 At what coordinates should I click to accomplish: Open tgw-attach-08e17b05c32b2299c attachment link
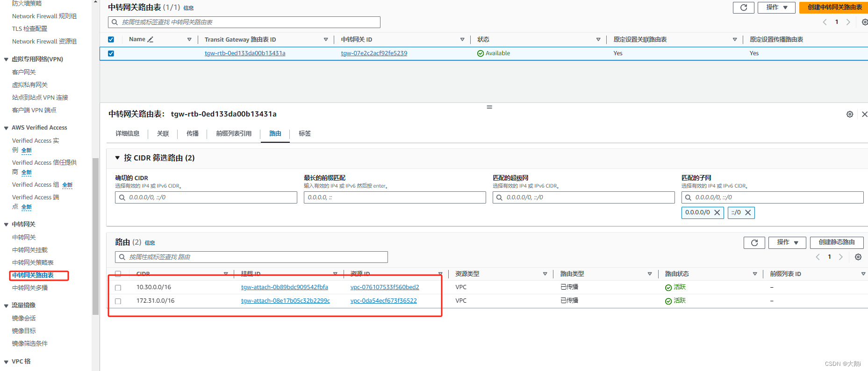pos(285,301)
